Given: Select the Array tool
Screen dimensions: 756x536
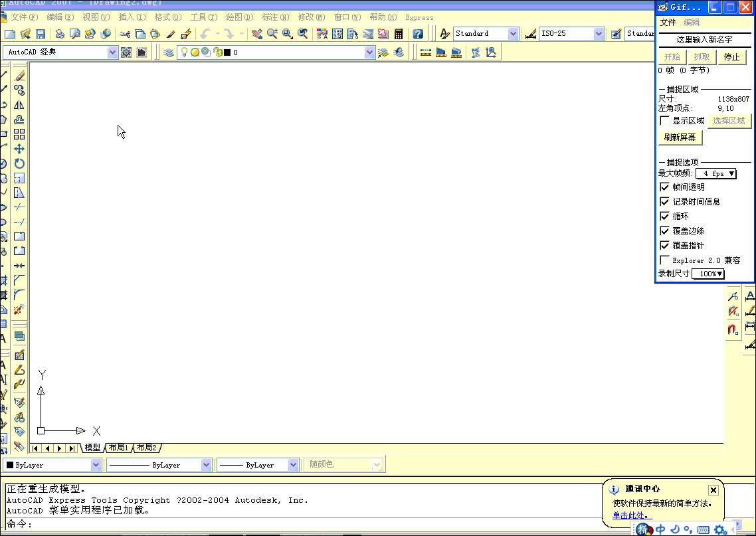Looking at the screenshot, I should pyautogui.click(x=19, y=134).
